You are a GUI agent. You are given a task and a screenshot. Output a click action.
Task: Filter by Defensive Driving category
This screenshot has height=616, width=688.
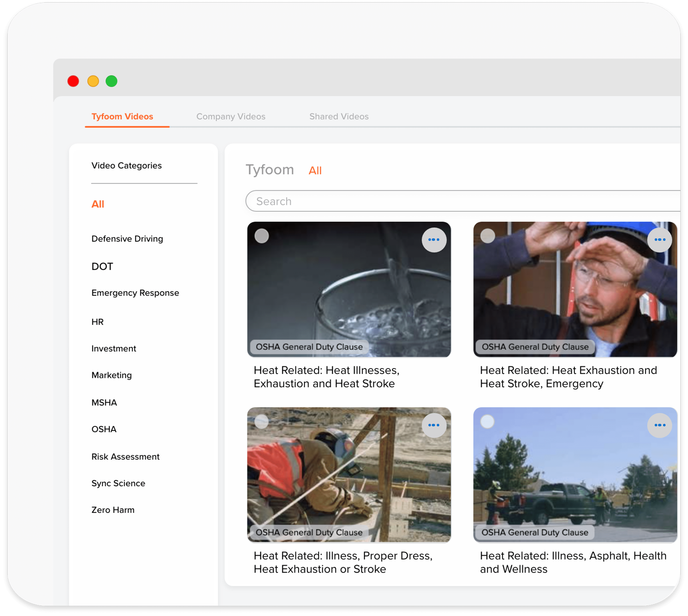pyautogui.click(x=127, y=239)
